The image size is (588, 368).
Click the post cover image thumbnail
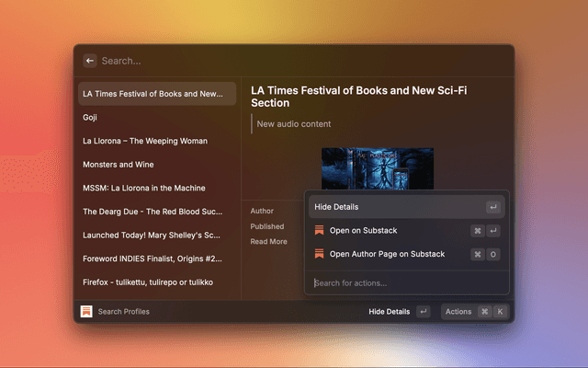point(377,168)
